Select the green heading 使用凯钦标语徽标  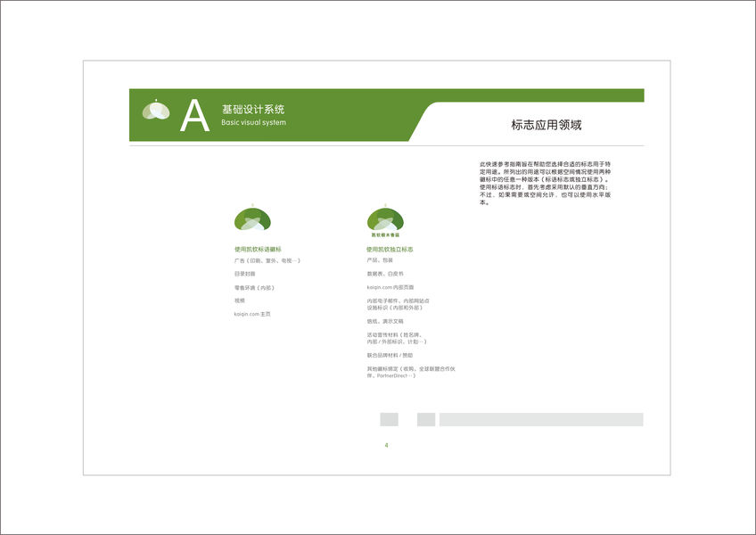coord(258,250)
